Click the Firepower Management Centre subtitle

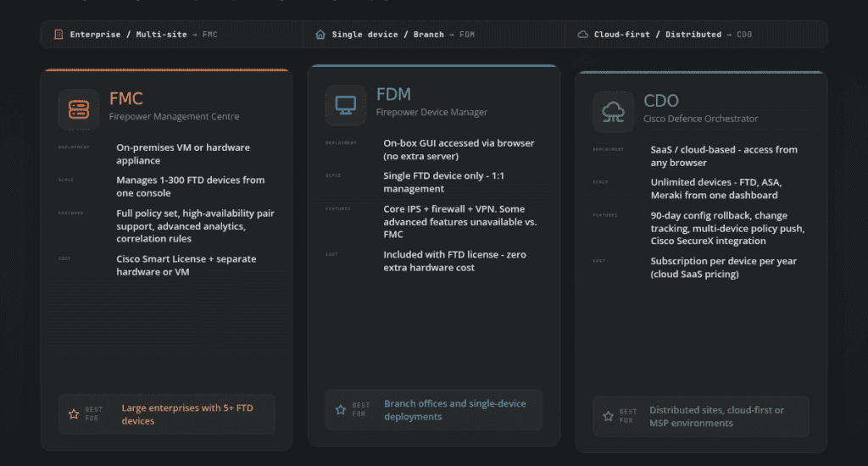pyautogui.click(x=175, y=117)
